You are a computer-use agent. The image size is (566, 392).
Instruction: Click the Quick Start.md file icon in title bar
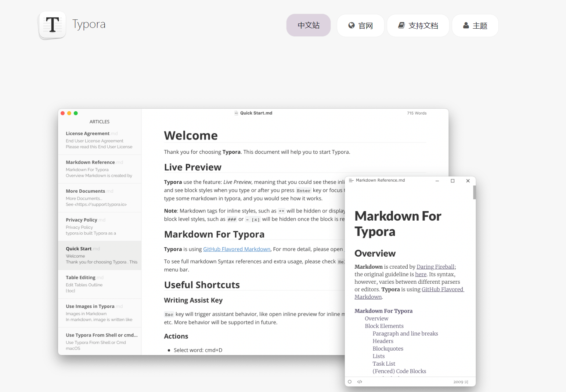tap(236, 113)
